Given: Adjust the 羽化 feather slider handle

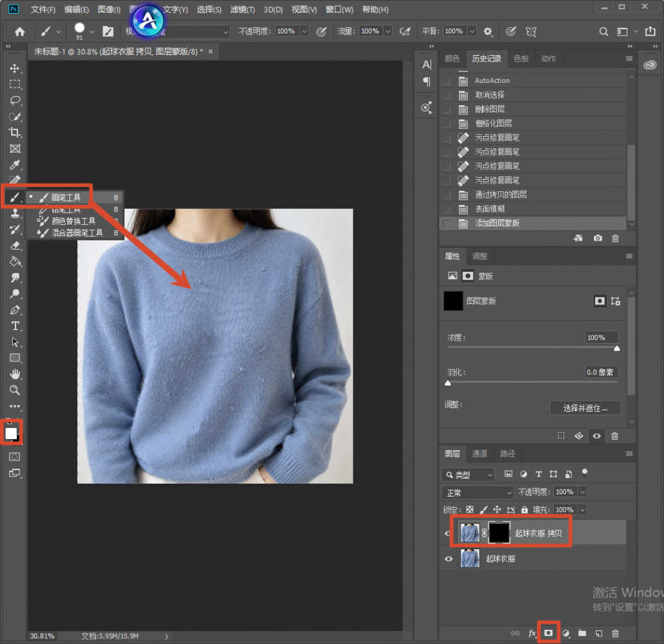Looking at the screenshot, I should (448, 383).
